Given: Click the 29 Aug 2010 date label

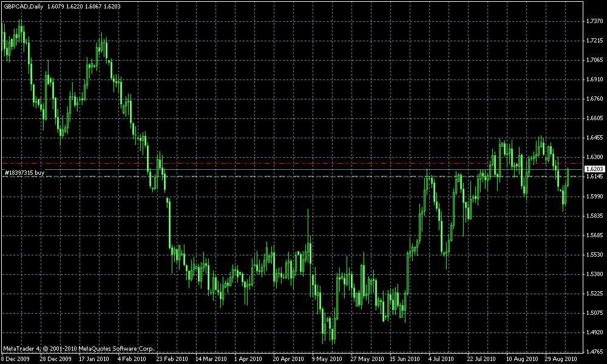Looking at the screenshot, I should pyautogui.click(x=561, y=359).
